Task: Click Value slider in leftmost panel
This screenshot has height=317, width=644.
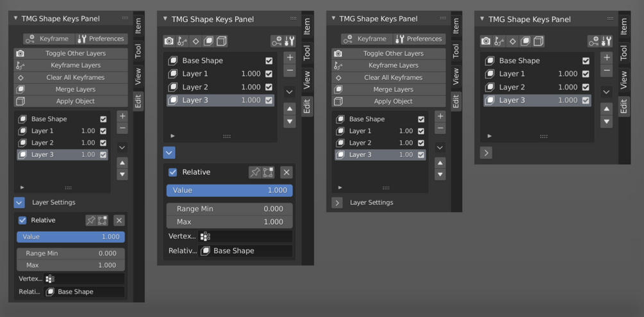Action: click(70, 237)
